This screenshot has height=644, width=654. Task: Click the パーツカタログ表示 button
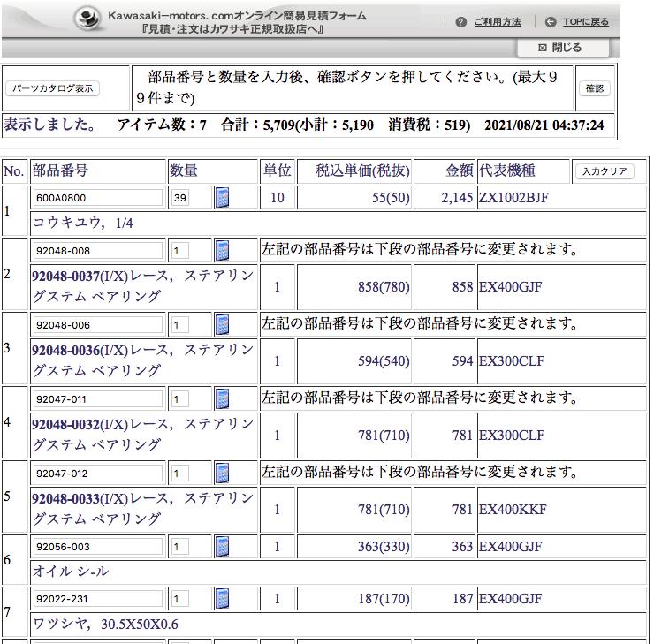tap(52, 88)
